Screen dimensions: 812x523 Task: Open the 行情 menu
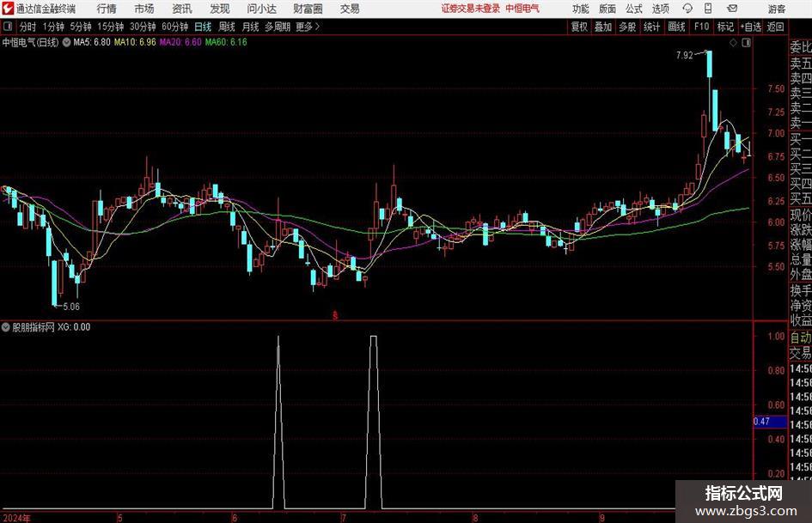pyautogui.click(x=107, y=9)
